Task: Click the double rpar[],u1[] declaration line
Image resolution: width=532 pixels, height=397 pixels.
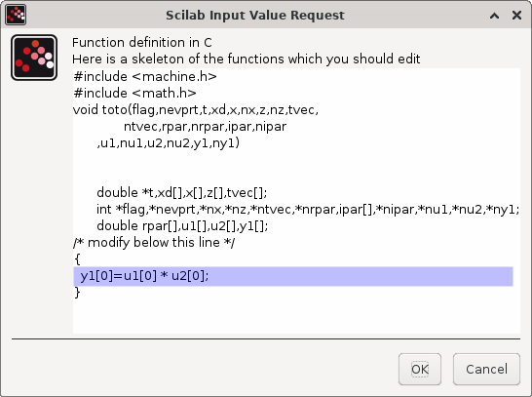Action: [182, 226]
